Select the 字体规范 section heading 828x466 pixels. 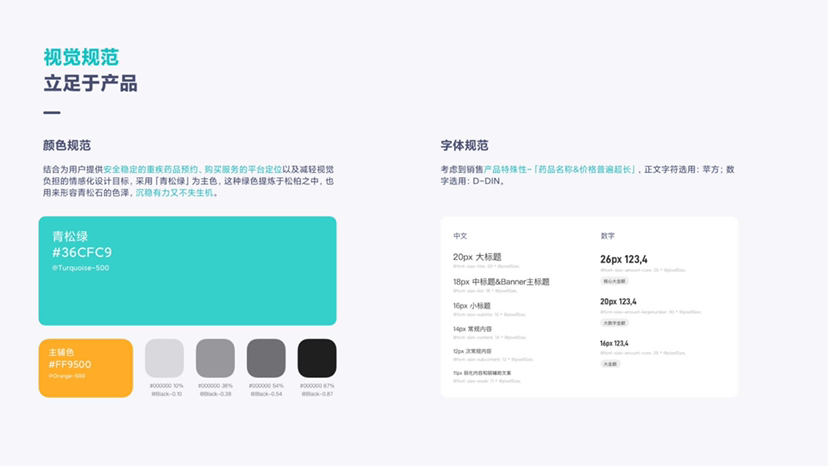pos(464,145)
